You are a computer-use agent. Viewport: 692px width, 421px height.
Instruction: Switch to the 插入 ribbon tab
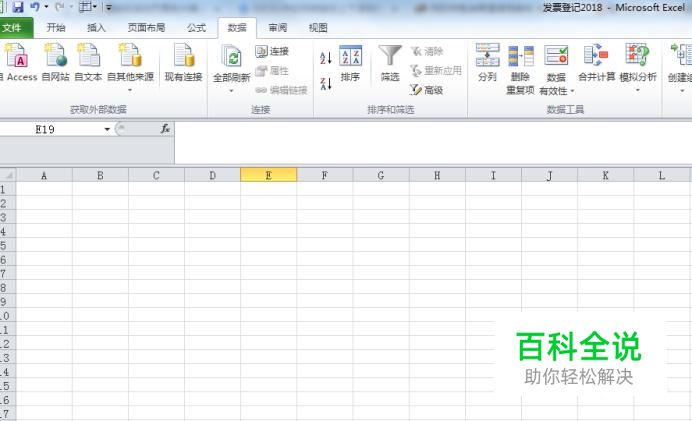pyautogui.click(x=96, y=28)
